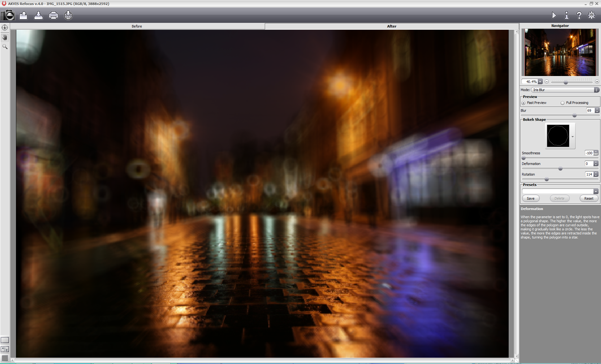Select the Zoom magnifier tool
Image resolution: width=601 pixels, height=364 pixels.
(5, 47)
